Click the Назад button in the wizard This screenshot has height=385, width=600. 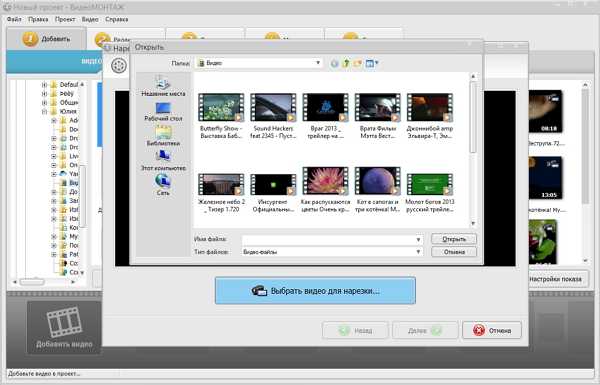tap(355, 330)
